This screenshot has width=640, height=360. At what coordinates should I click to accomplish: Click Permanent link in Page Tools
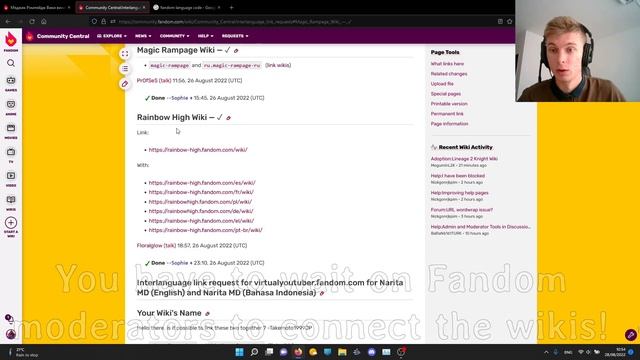tap(447, 114)
